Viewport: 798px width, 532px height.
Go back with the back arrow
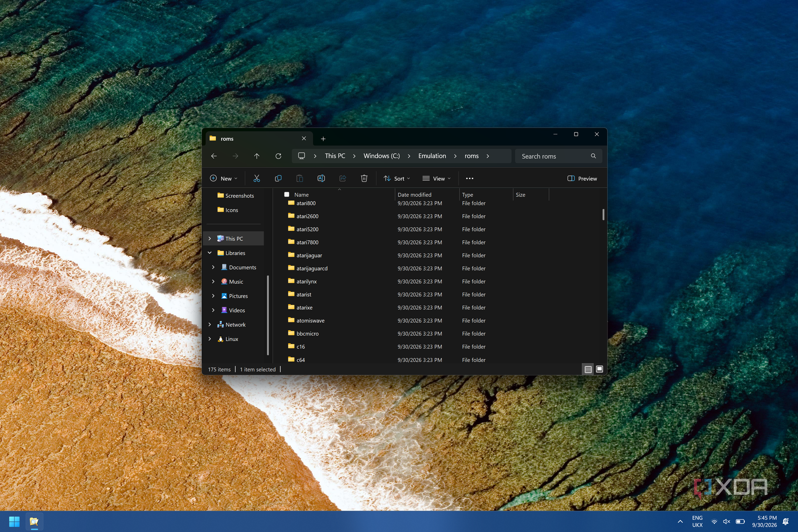point(214,156)
